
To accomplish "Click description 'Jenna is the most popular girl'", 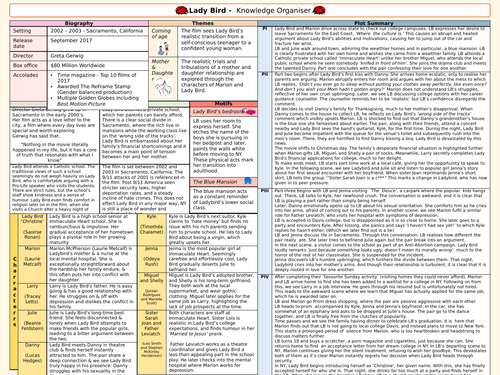I will pos(209,259).
